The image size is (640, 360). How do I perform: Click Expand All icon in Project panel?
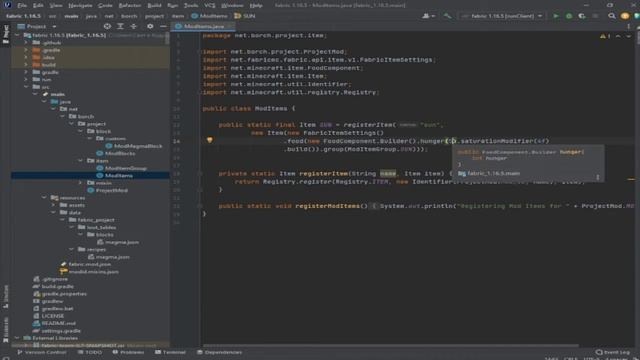click(120, 26)
